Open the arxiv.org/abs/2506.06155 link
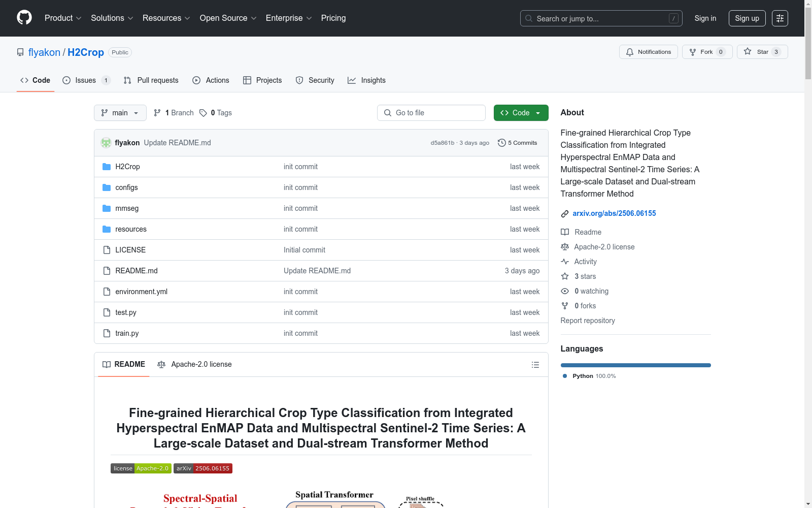This screenshot has height=508, width=812. [x=614, y=213]
